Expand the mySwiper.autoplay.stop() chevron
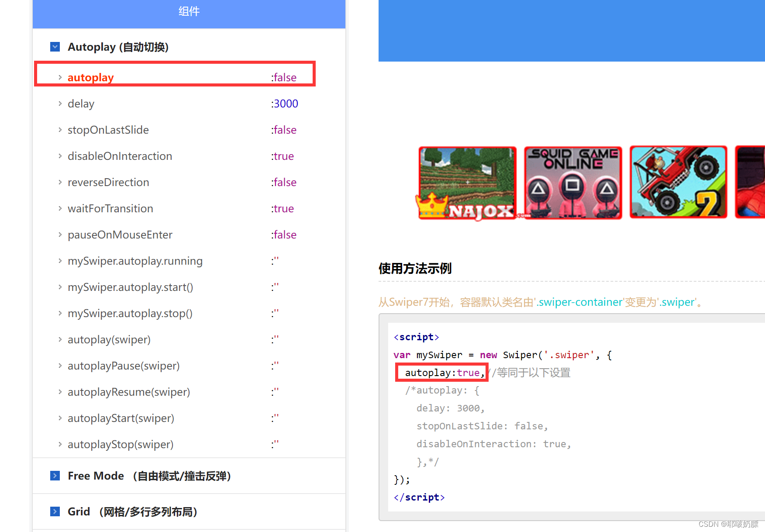The width and height of the screenshot is (765, 532). [x=60, y=313]
